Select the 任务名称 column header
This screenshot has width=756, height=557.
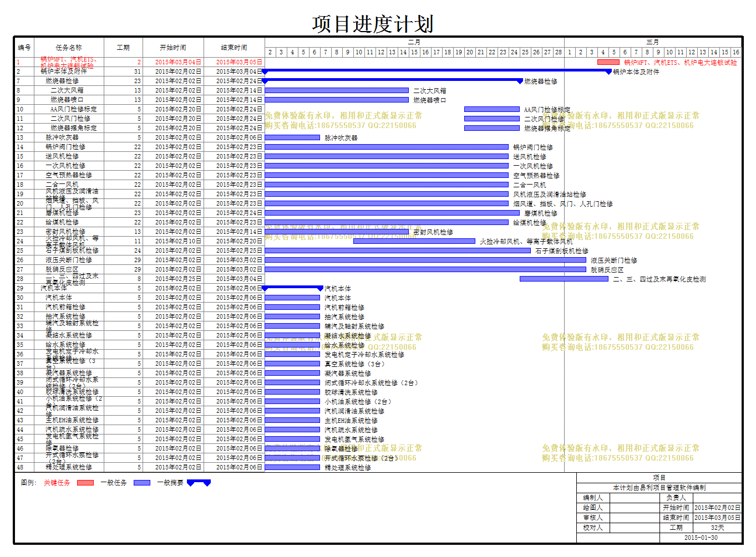68,48
